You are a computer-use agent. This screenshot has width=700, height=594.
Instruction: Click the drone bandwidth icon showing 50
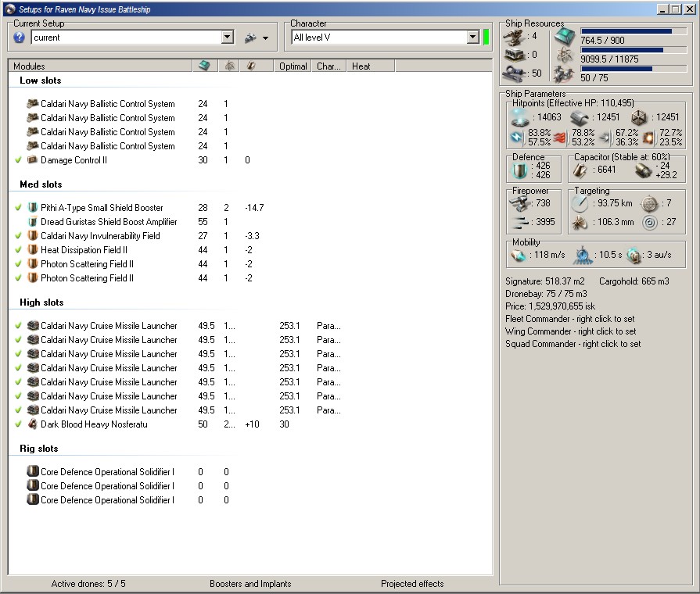[x=513, y=73]
